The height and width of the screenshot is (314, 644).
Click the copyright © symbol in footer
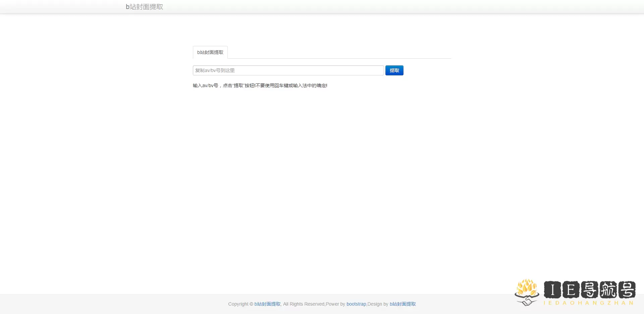(x=251, y=304)
